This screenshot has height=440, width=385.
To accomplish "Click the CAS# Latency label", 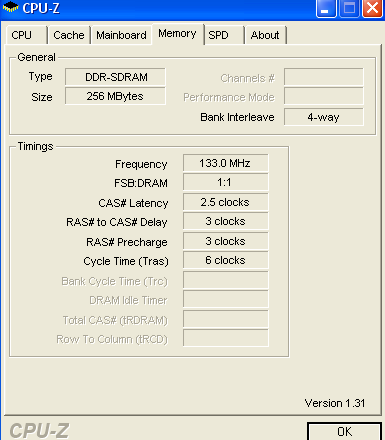I will [133, 203].
